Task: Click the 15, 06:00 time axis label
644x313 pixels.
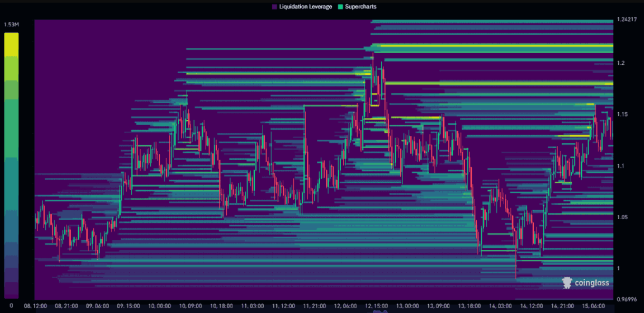Action: [593, 306]
